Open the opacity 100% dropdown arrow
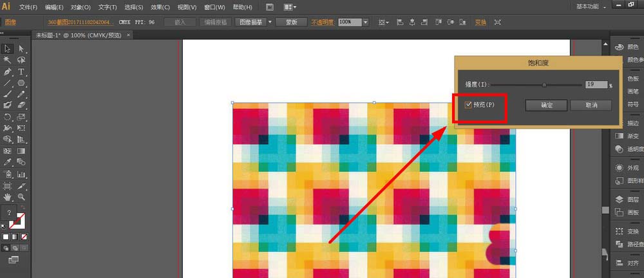The image size is (644, 278). tap(366, 22)
